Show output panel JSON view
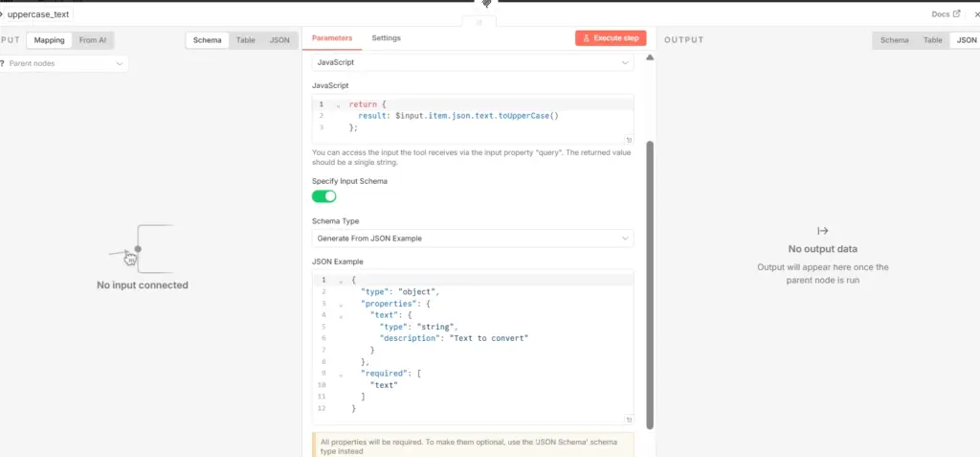 click(967, 40)
